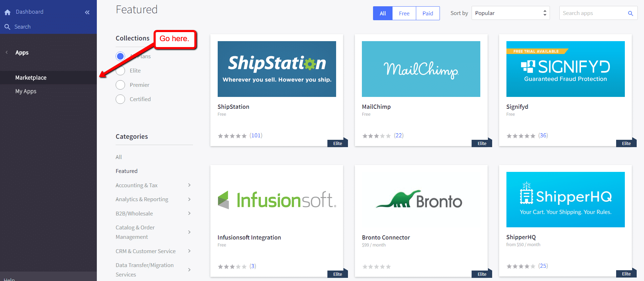
Task: Open the Bronto Connector logo
Action: [x=421, y=200]
